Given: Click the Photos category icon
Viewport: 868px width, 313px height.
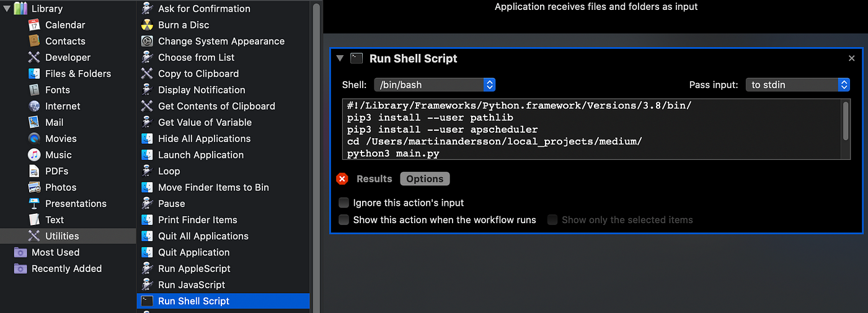Looking at the screenshot, I should pos(34,187).
